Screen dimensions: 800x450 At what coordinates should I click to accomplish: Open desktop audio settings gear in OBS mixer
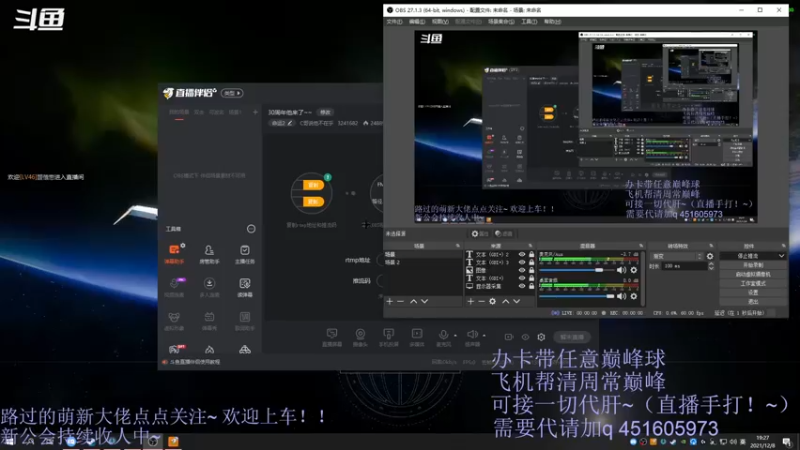[x=634, y=296]
